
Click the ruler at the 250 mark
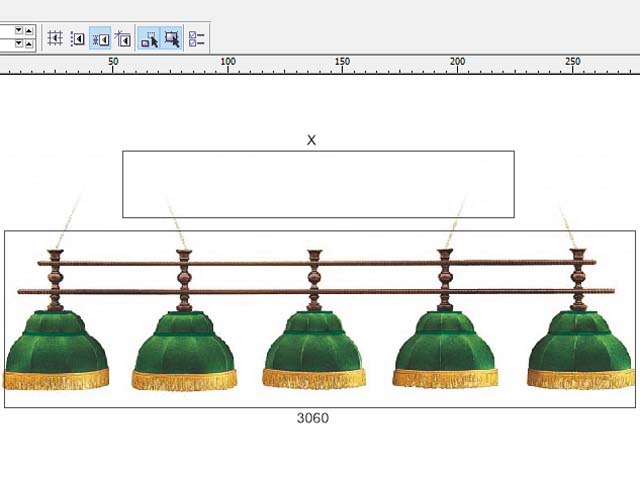coord(573,62)
